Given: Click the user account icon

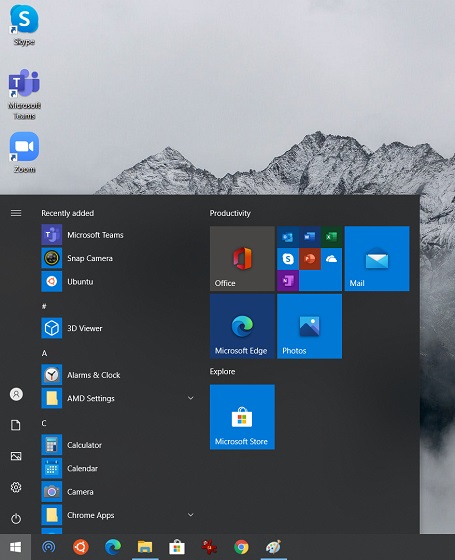Looking at the screenshot, I should pyautogui.click(x=16, y=394).
